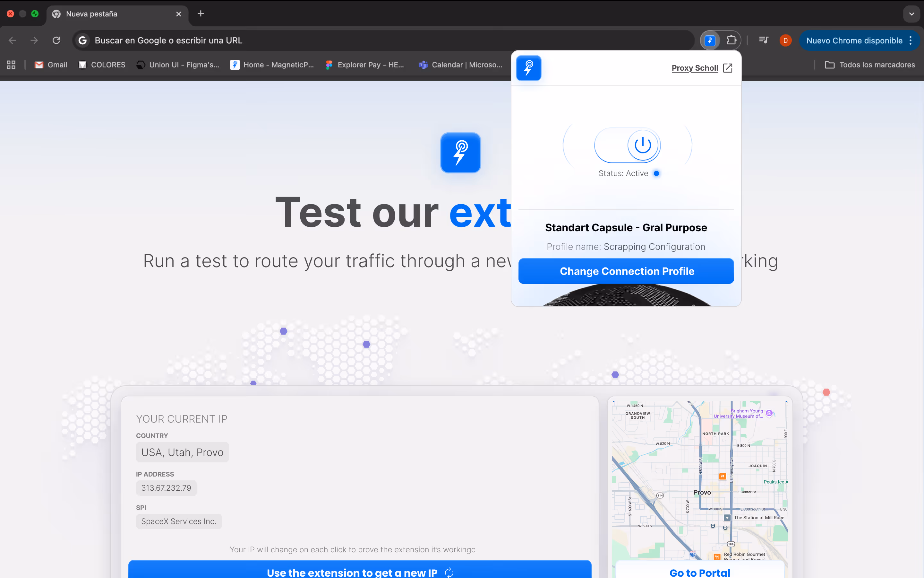Open the Proxy Scholl link
This screenshot has height=578, width=924.
(x=695, y=68)
